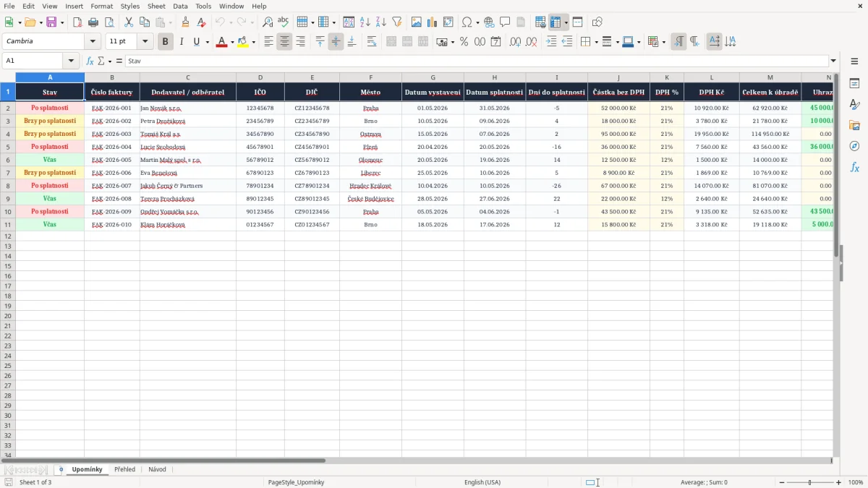Viewport: 868px width, 488px height.
Task: Switch to the Přehled sheet tab
Action: pyautogui.click(x=124, y=469)
